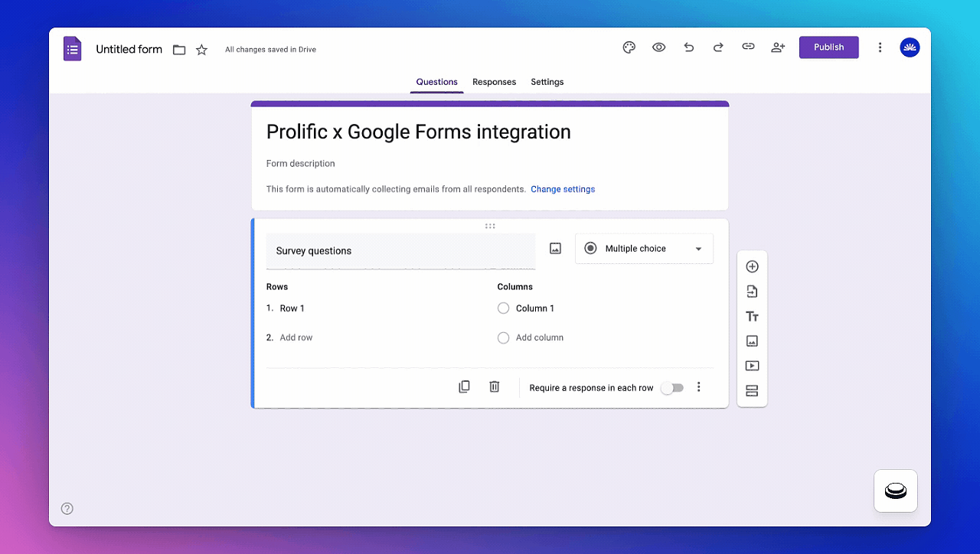Move form to folder icon
This screenshot has height=554, width=980.
tap(179, 50)
